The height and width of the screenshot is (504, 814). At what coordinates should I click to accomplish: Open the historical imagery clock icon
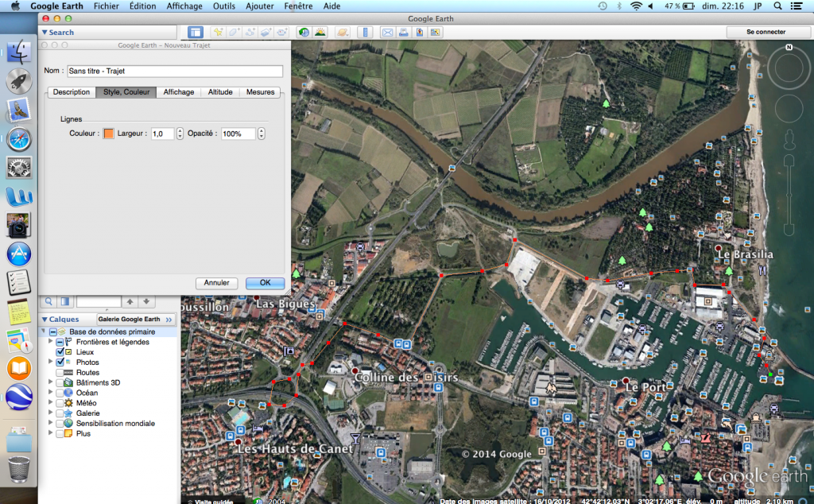304,33
